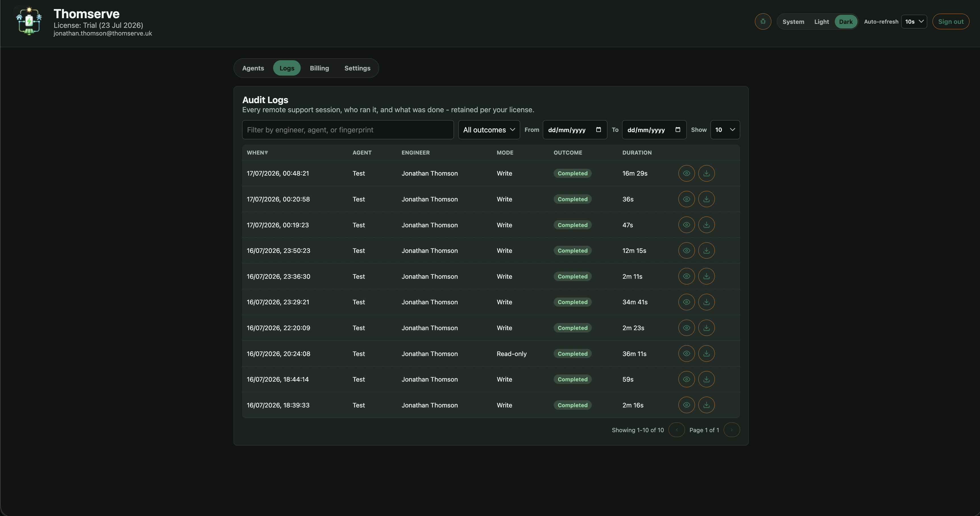Download log for 16/07/2026, 22:20:09 session

tap(706, 328)
